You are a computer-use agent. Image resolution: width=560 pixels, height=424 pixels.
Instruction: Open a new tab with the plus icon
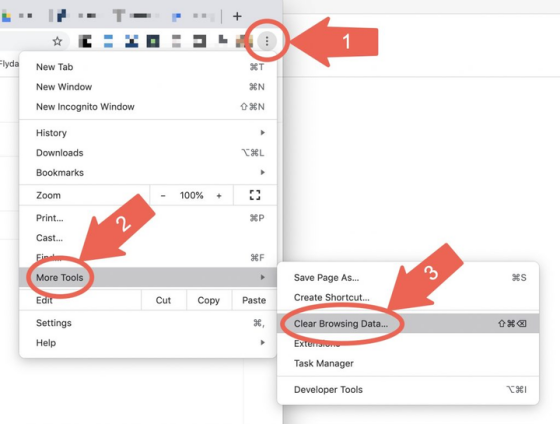click(237, 16)
